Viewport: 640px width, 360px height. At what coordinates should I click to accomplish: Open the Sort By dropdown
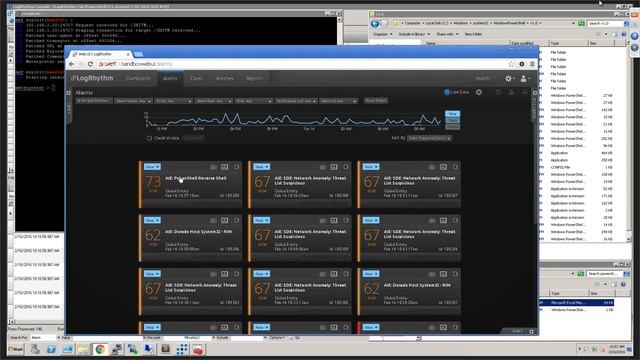429,138
